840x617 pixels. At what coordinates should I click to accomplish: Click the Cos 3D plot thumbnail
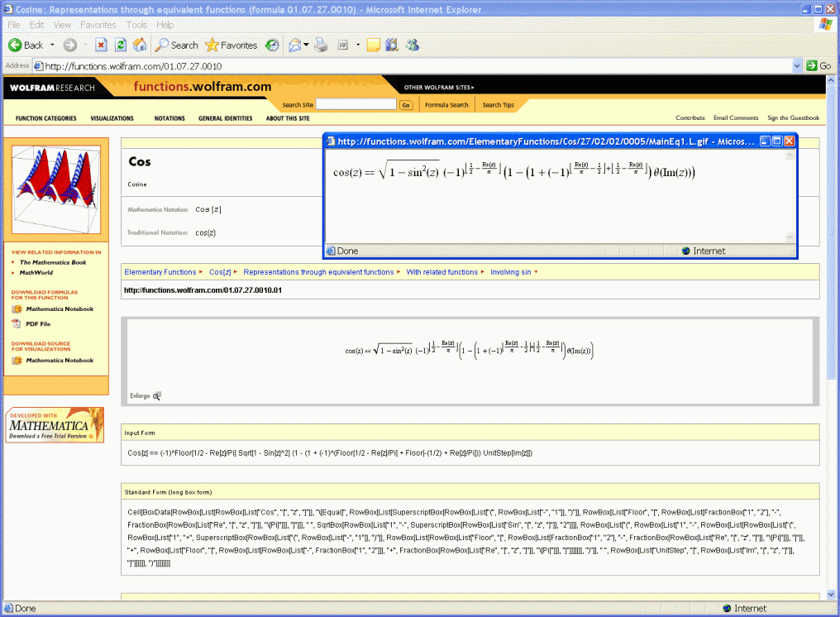coord(55,188)
